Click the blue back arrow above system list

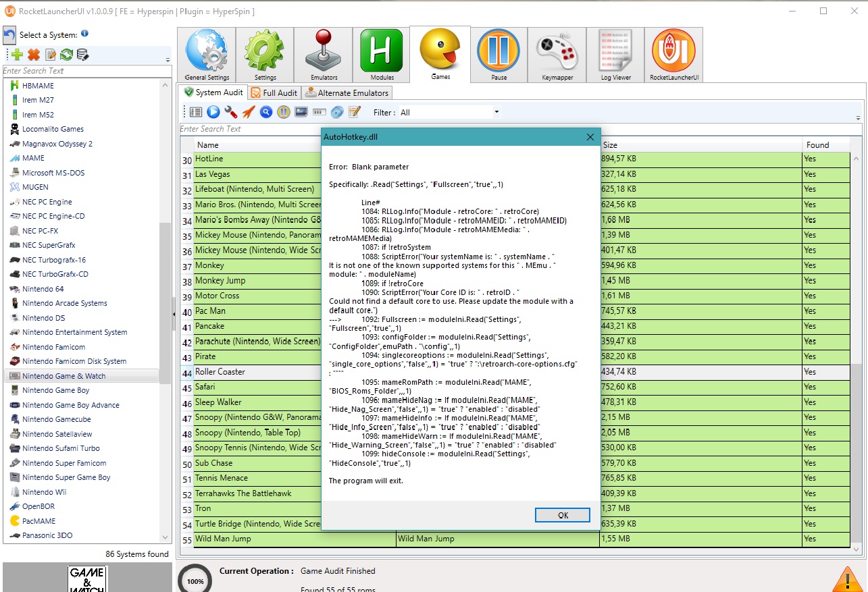point(9,35)
